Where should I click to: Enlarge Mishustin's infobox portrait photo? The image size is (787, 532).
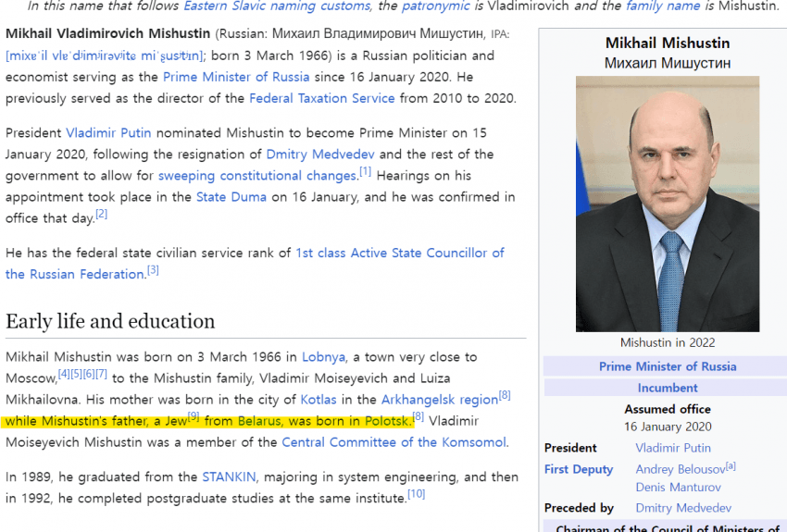668,204
